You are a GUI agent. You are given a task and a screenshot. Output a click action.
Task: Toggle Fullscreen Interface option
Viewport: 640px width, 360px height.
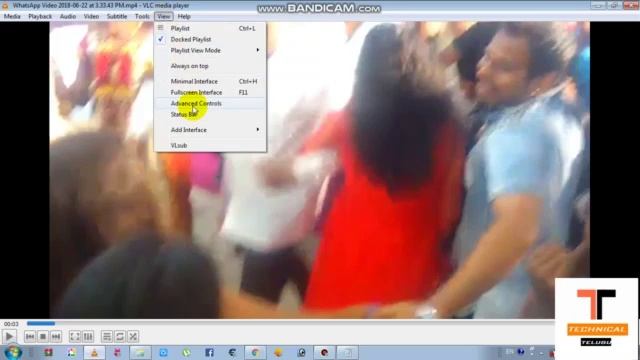tap(211, 92)
